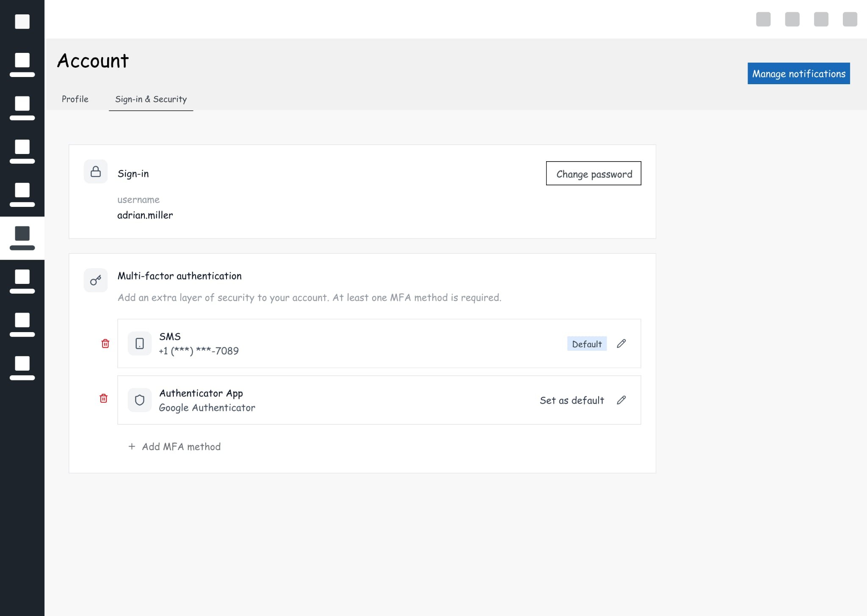This screenshot has height=616, width=867.
Task: Delete the SMS MFA method
Action: 105,344
